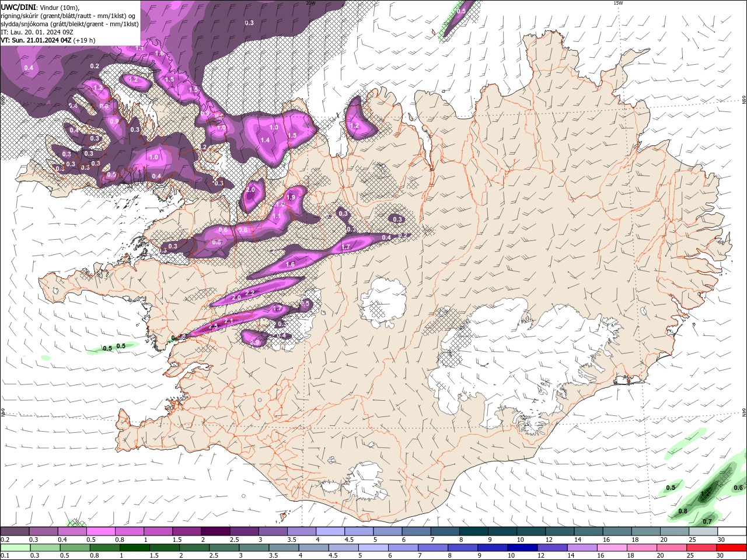The image size is (747, 560).
Task: Select the '0.4' label on the upper scale
Action: [x=62, y=540]
